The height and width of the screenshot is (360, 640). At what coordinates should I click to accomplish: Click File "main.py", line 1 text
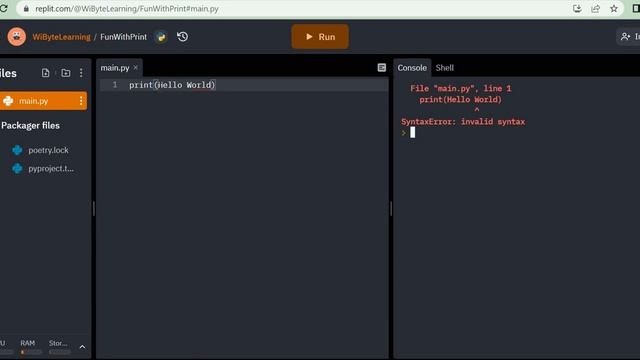[x=460, y=89]
